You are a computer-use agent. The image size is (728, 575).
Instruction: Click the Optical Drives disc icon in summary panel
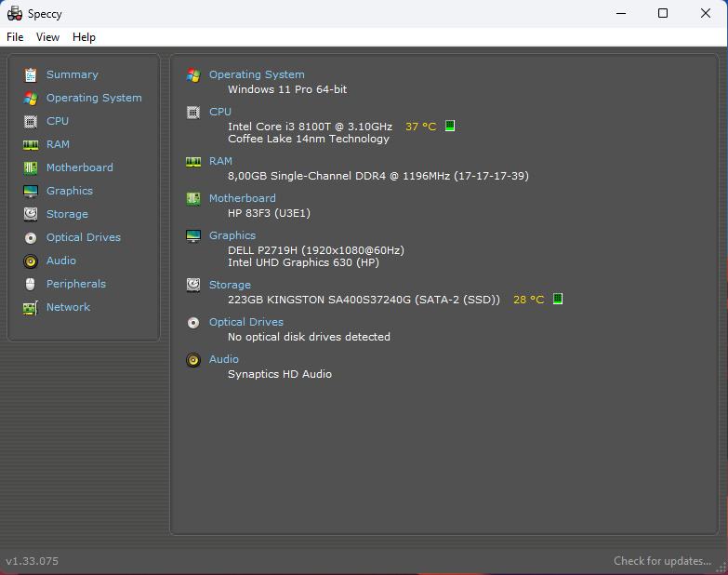[x=193, y=322]
